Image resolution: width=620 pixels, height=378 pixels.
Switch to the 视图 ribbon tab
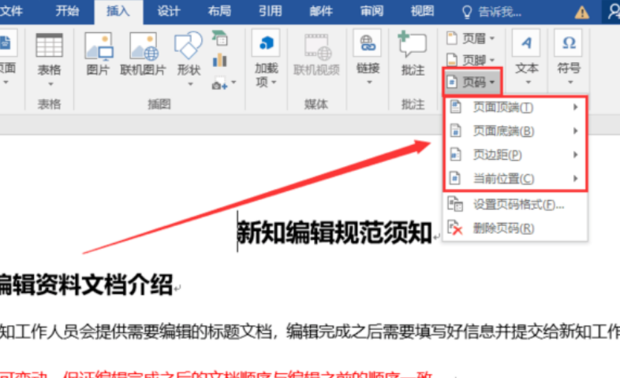tap(422, 11)
